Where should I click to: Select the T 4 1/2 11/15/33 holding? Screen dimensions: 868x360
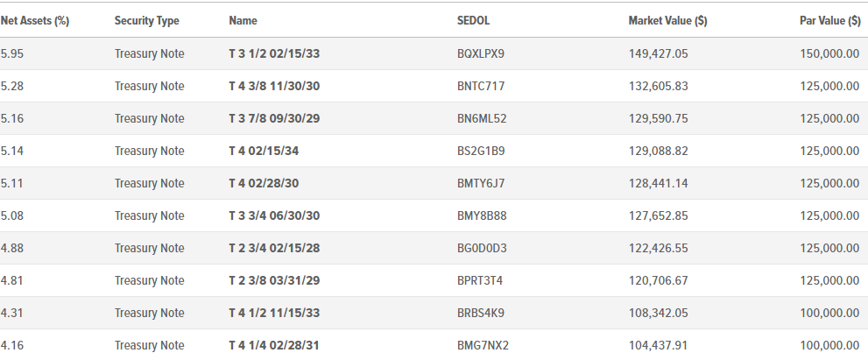[274, 313]
